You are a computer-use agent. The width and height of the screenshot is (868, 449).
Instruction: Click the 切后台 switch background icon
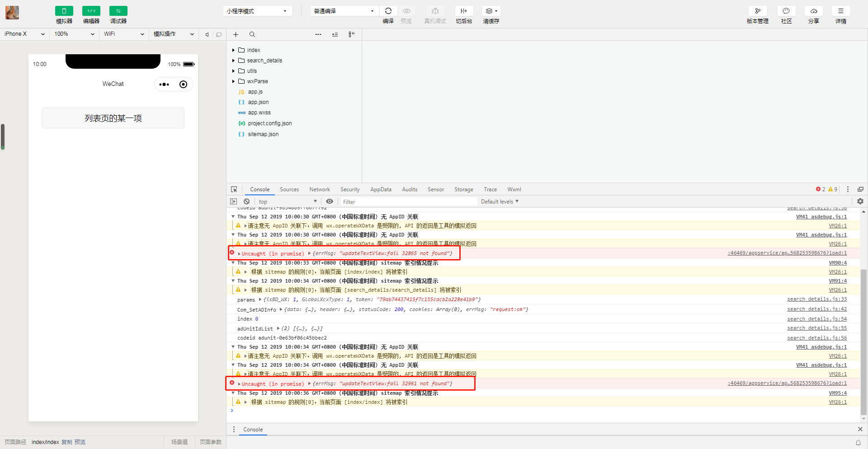coord(464,11)
